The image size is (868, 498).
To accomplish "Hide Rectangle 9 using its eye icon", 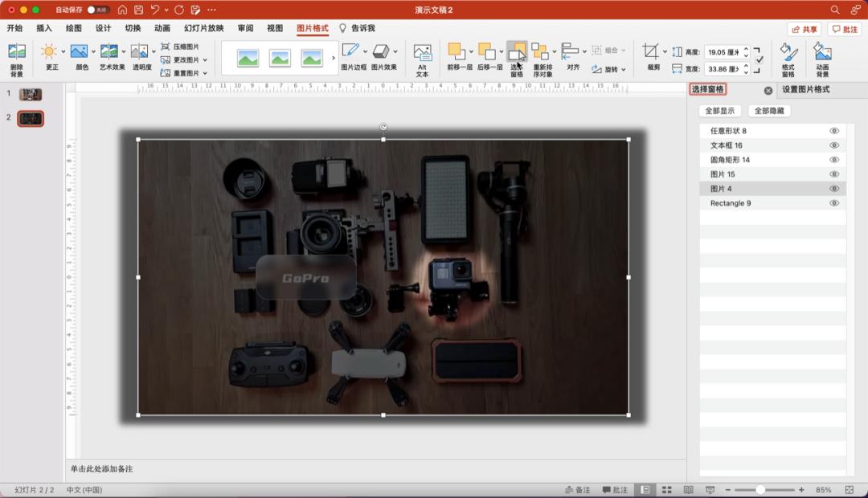I will coord(834,203).
